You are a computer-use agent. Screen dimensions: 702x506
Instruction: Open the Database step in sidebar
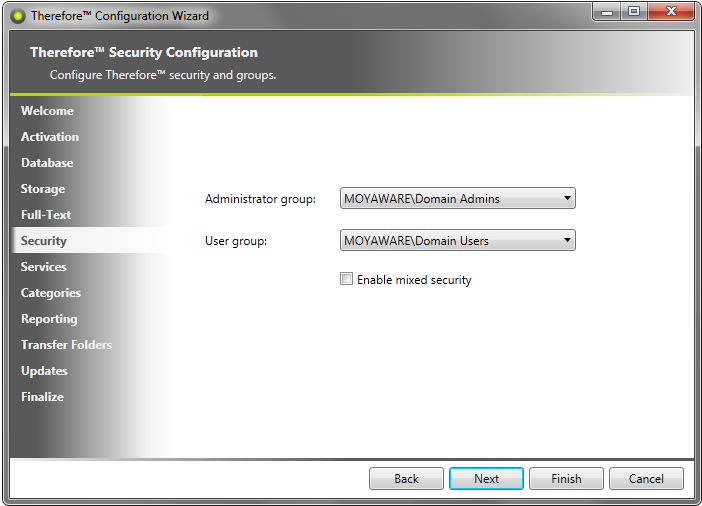coord(47,163)
